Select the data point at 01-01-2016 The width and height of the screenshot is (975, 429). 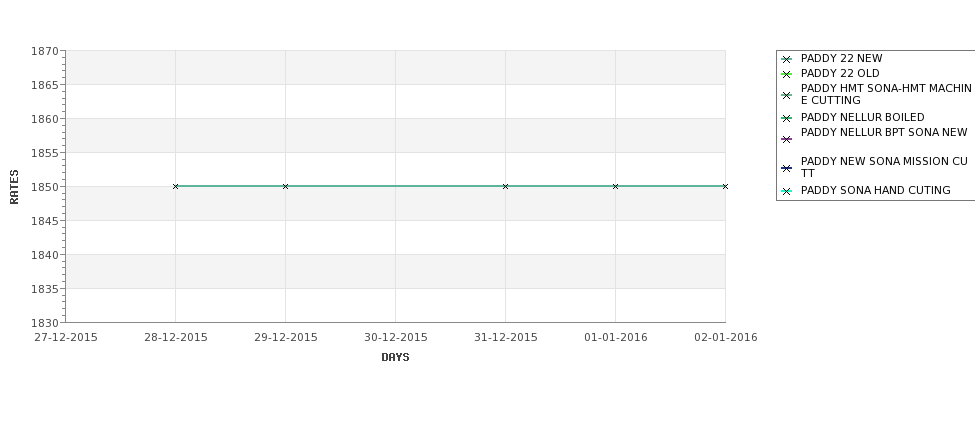point(616,187)
